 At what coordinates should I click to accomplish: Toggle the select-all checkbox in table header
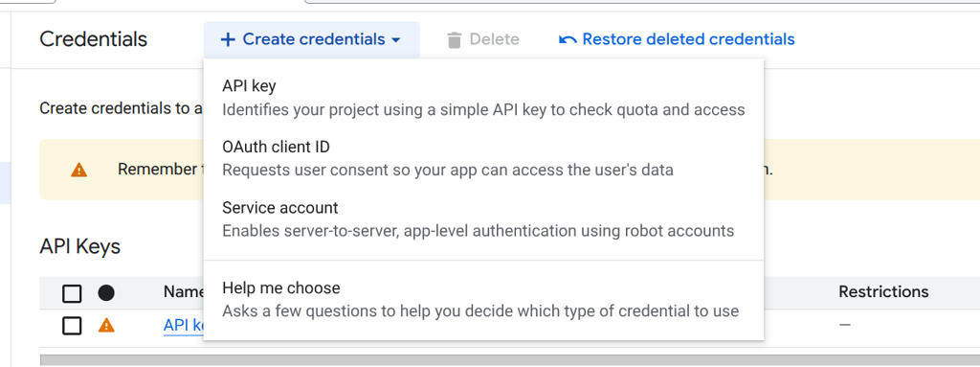coord(72,293)
